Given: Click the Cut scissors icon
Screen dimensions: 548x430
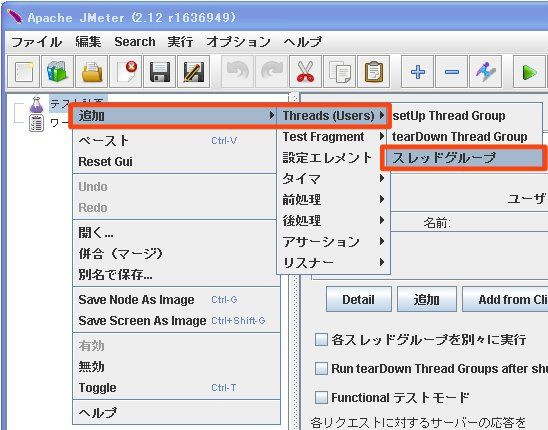Looking at the screenshot, I should pos(305,72).
